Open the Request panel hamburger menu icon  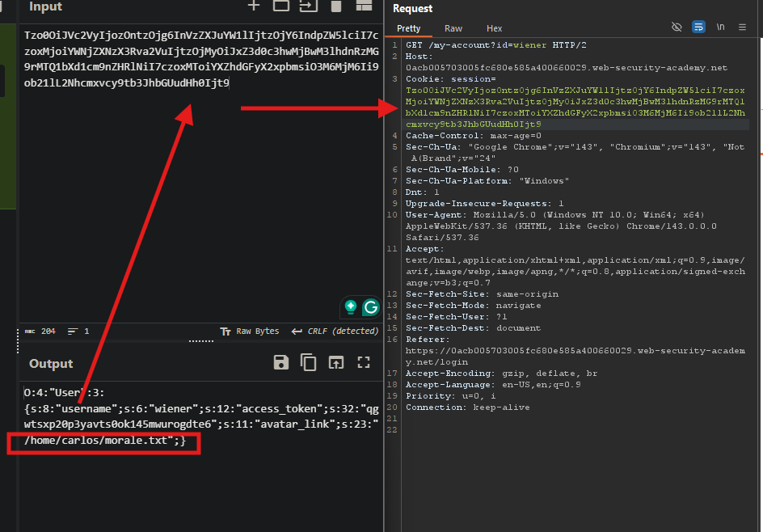coord(742,27)
